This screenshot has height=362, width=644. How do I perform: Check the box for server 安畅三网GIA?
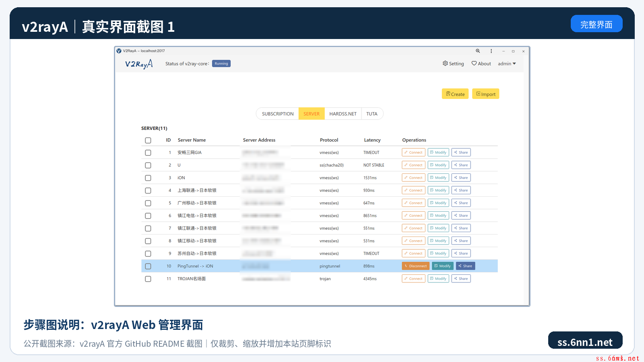point(148,153)
